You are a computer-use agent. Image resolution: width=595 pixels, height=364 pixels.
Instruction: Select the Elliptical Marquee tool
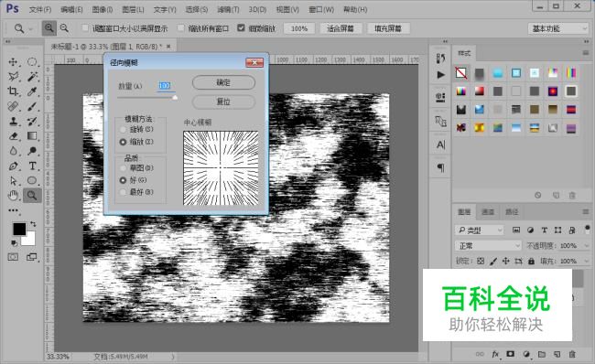(x=32, y=62)
